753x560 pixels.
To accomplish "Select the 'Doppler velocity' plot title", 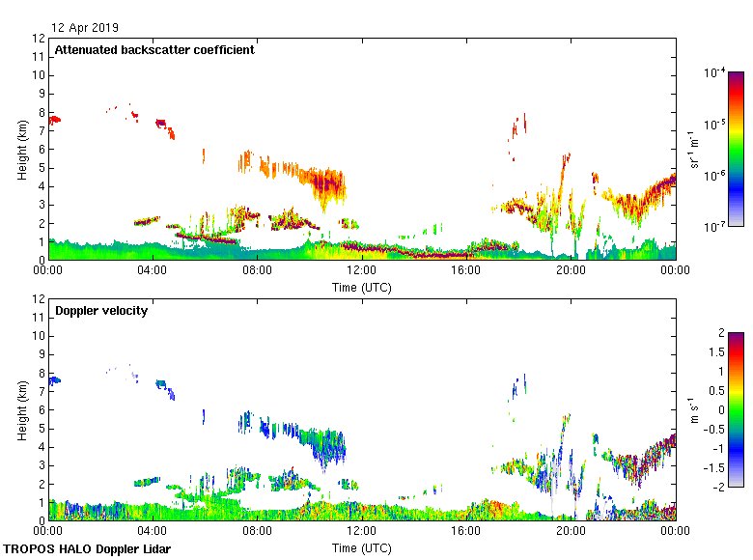I will 101,311.
